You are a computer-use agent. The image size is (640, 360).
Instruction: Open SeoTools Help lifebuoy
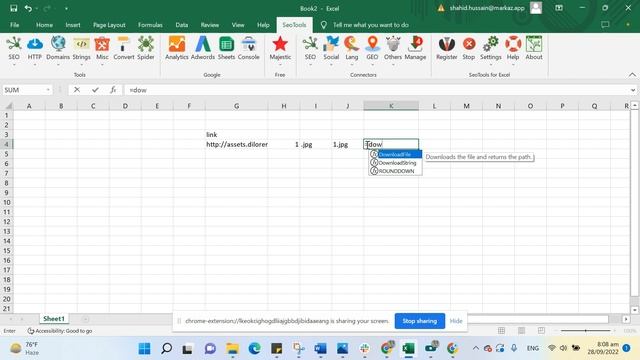[x=513, y=49]
